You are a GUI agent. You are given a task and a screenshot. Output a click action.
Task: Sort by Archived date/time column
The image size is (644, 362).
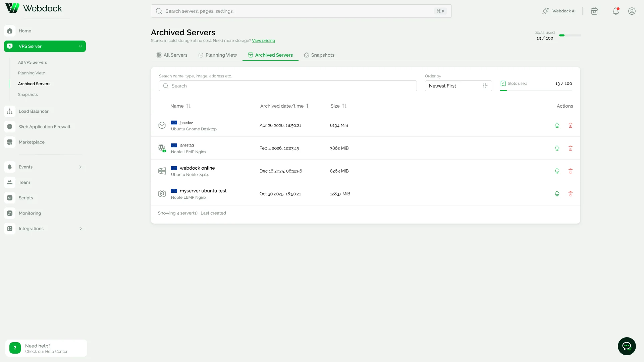(x=284, y=106)
